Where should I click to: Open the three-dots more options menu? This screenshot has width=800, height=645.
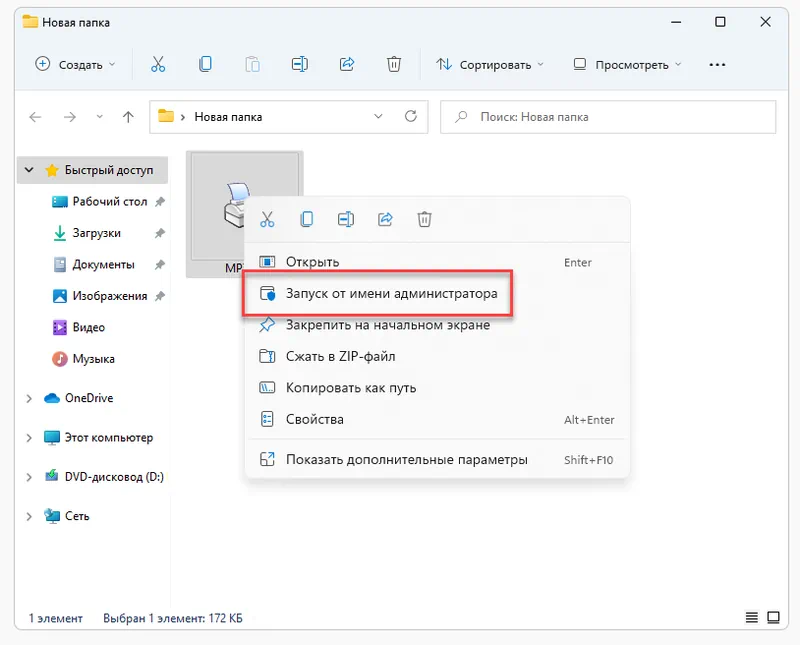point(716,64)
